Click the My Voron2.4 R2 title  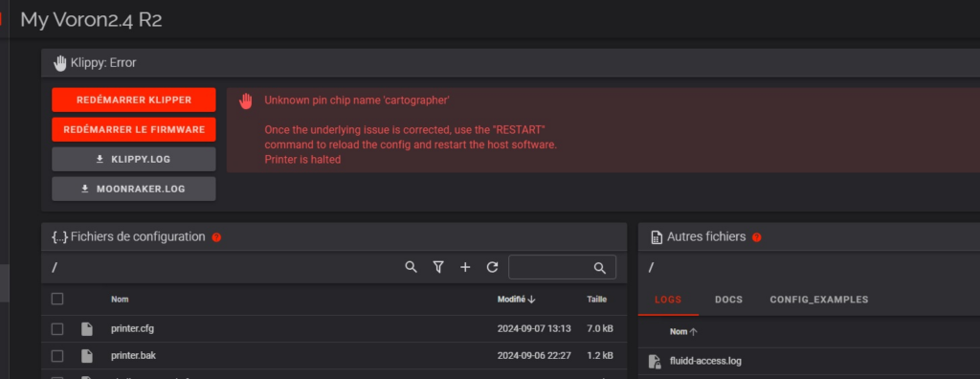click(x=91, y=19)
